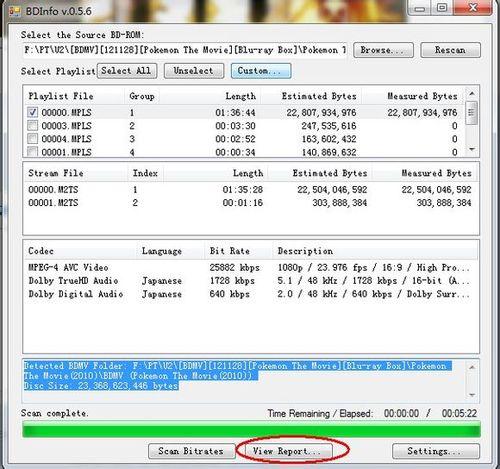Check the 00001.MPLS playlist checkbox
Image resolution: width=500 pixels, height=469 pixels.
(32, 152)
